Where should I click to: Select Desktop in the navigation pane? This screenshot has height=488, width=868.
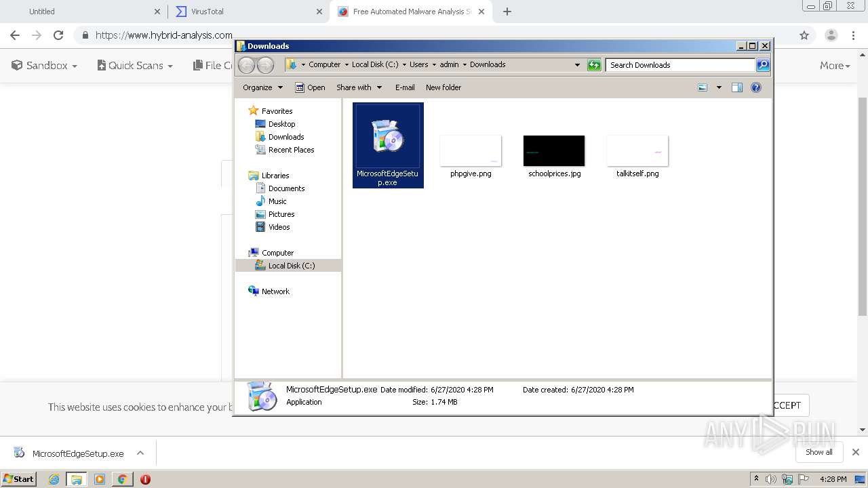pos(275,124)
